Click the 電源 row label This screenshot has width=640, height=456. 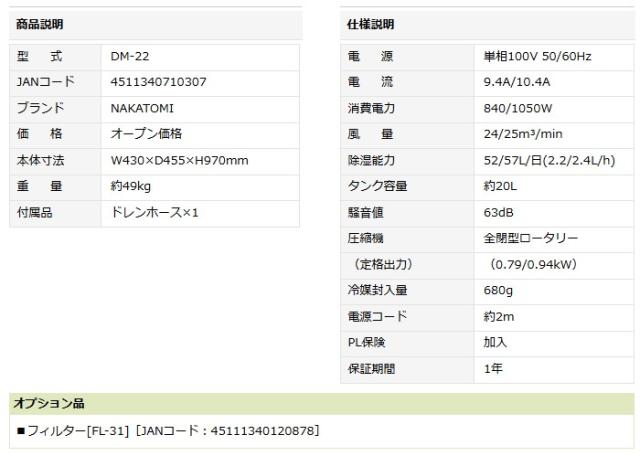coord(371,56)
